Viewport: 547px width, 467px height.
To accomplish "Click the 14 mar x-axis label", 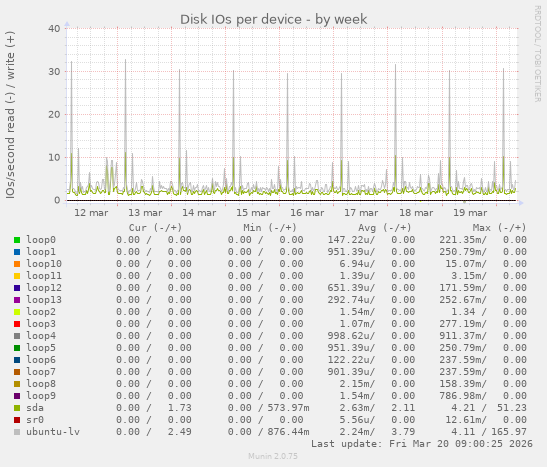I will [199, 213].
